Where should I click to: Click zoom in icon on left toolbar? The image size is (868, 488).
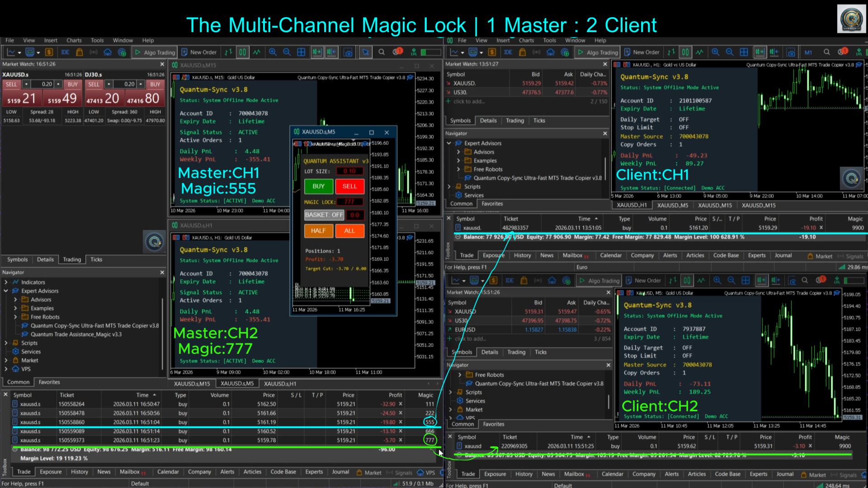coord(273,52)
